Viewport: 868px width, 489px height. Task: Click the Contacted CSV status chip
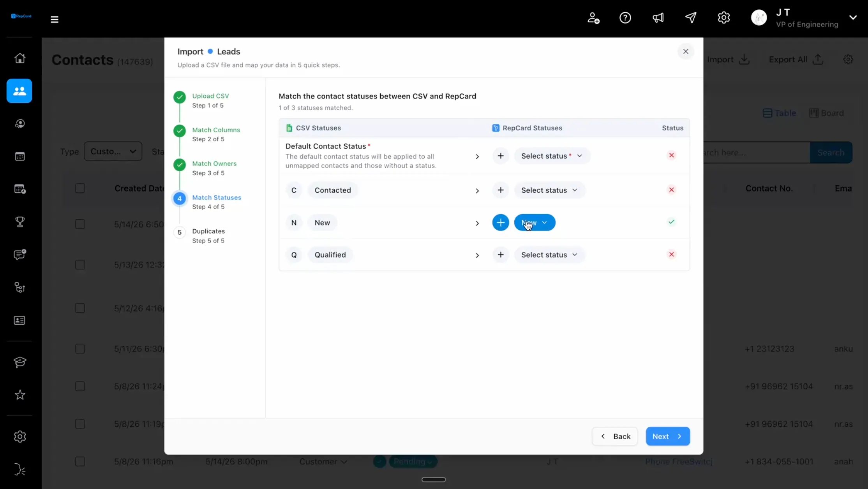(x=333, y=190)
